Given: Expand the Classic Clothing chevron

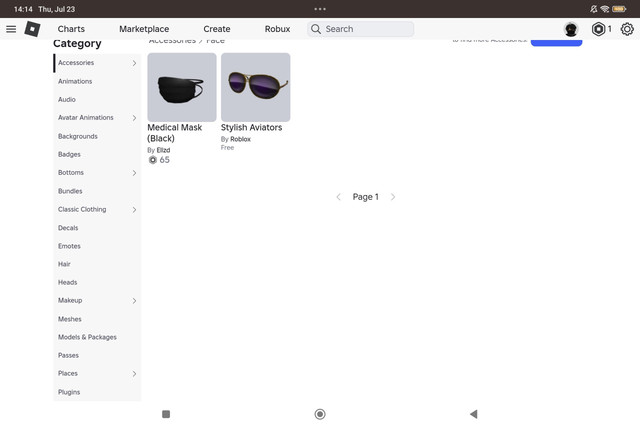Looking at the screenshot, I should 134,210.
